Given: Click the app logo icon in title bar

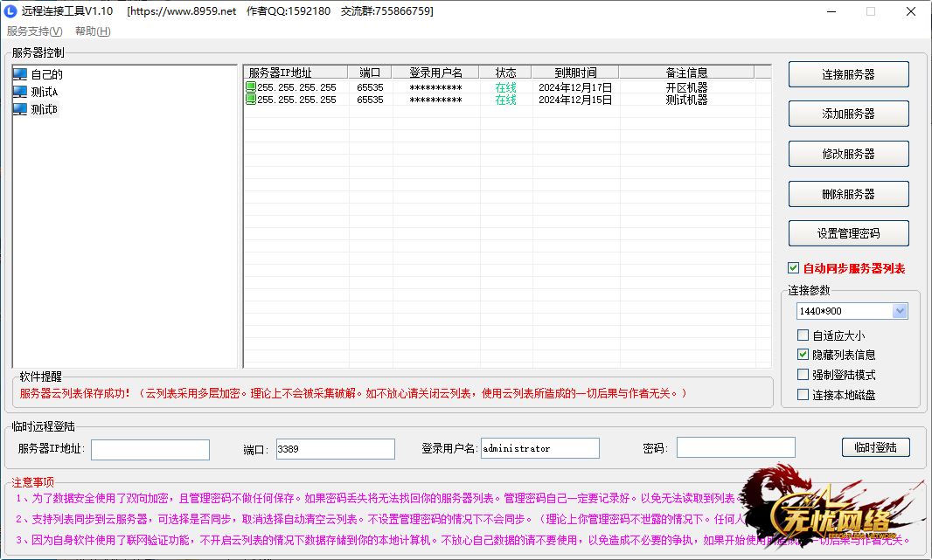Looking at the screenshot, I should coord(10,11).
